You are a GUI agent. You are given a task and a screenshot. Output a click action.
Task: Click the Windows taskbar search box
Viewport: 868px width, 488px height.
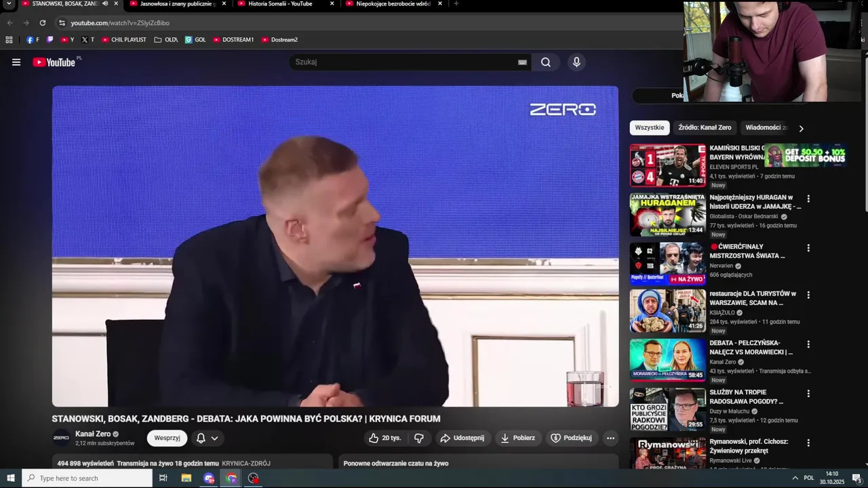point(87,478)
